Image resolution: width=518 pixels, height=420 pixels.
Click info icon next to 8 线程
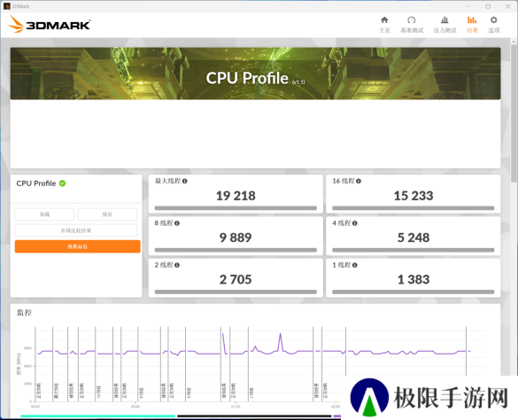coord(177,223)
